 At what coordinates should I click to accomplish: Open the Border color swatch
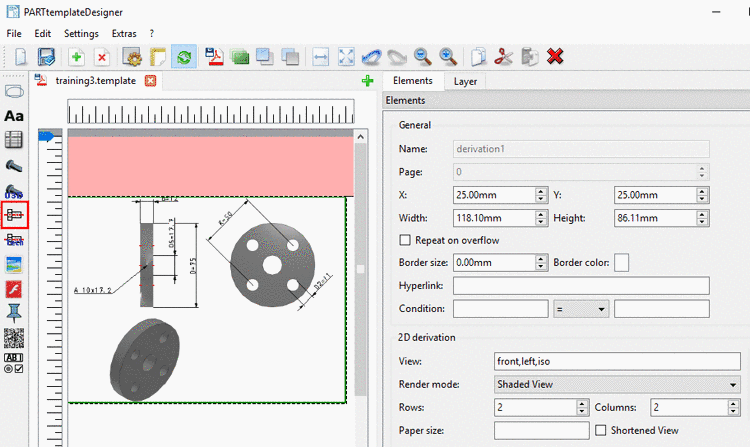pyautogui.click(x=621, y=263)
